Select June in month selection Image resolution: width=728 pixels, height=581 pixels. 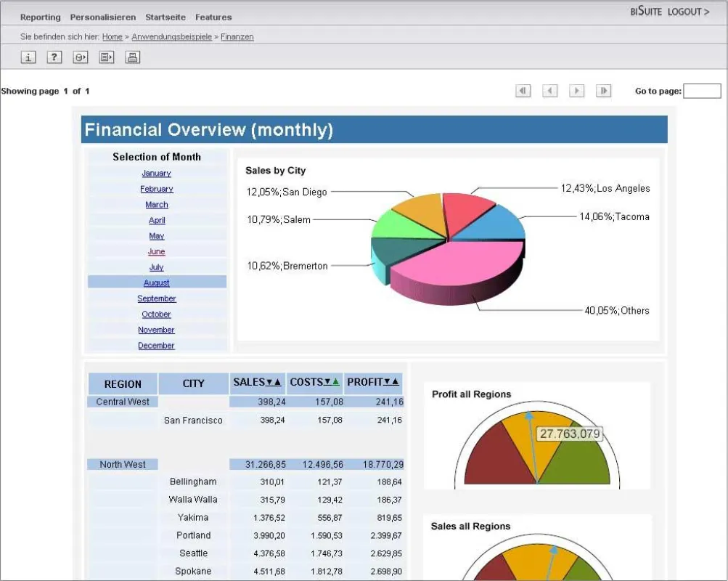(157, 251)
